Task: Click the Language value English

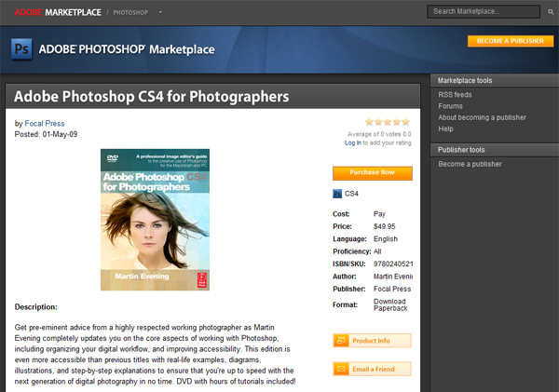Action: pos(386,239)
